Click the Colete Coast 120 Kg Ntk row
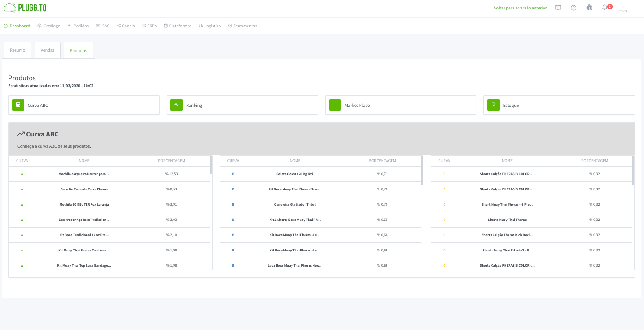 coord(295,174)
